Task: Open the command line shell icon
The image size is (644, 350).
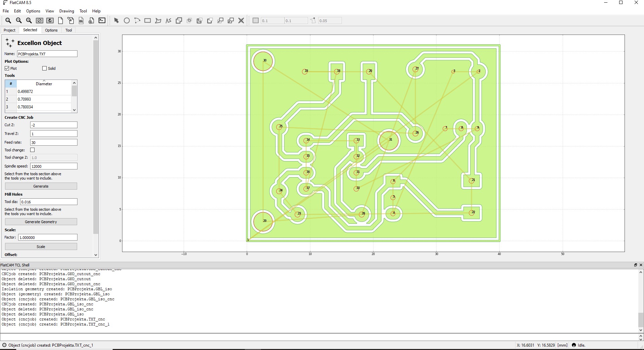Action: click(102, 20)
